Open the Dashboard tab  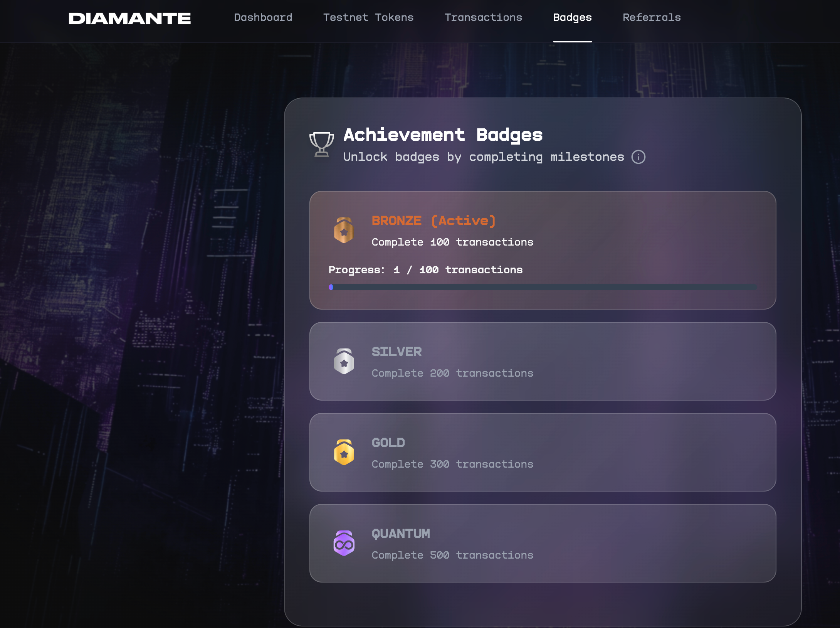[263, 17]
